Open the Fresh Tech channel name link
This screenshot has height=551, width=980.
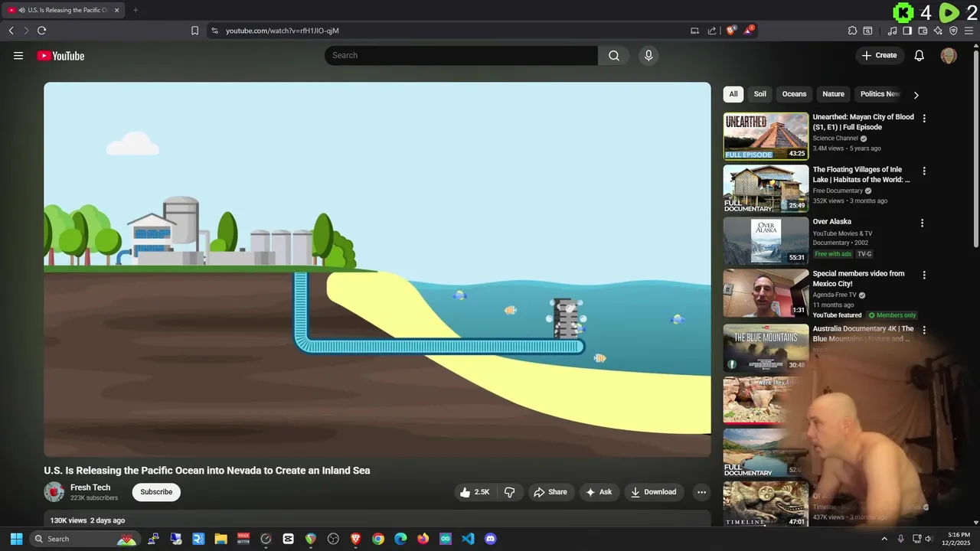90,487
